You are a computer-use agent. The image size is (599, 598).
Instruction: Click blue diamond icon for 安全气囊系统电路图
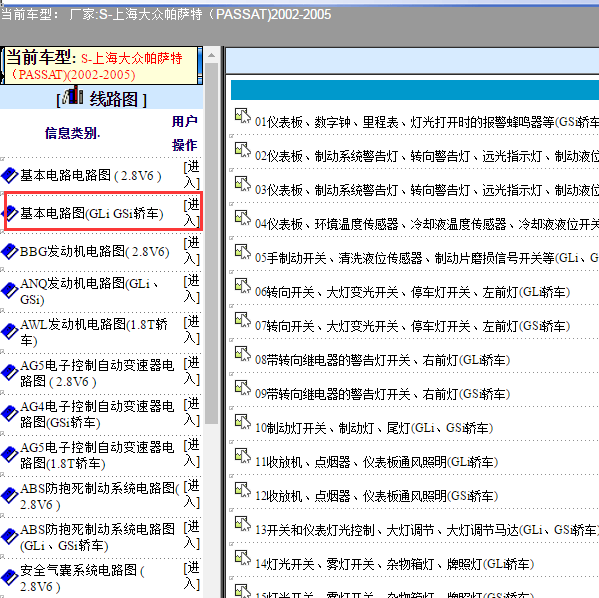click(x=9, y=578)
